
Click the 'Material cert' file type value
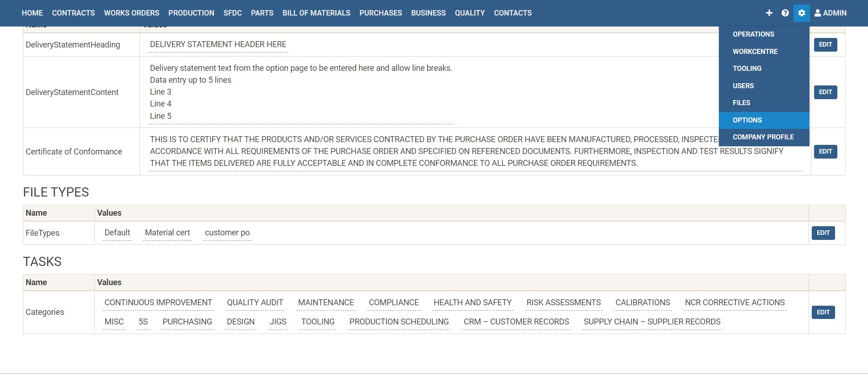pos(167,233)
